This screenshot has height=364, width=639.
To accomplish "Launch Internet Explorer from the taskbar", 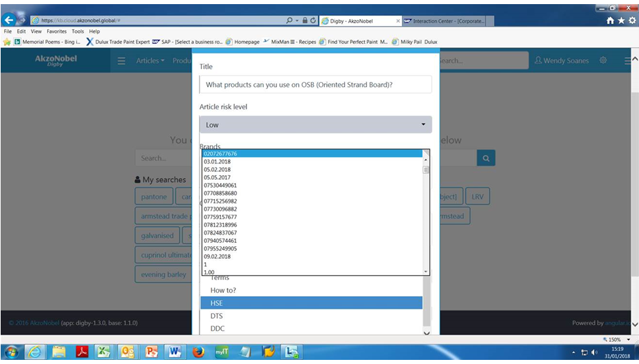I will [36, 352].
